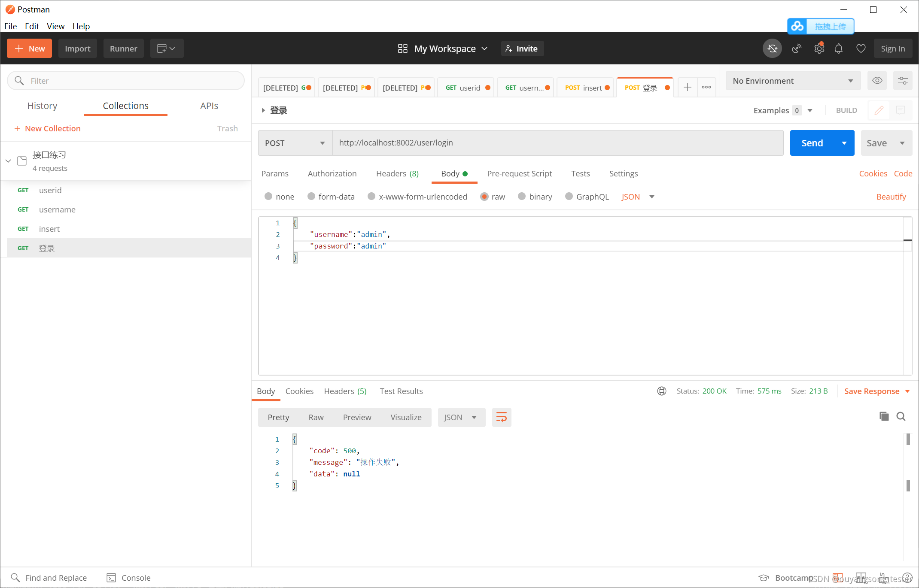Select the x-www-form-urlencoded radio option
Screen dimensions: 919x588
pyautogui.click(x=372, y=197)
